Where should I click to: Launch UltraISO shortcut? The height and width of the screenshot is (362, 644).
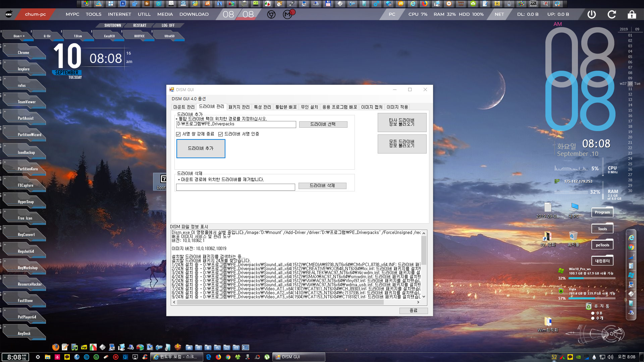pos(169,36)
